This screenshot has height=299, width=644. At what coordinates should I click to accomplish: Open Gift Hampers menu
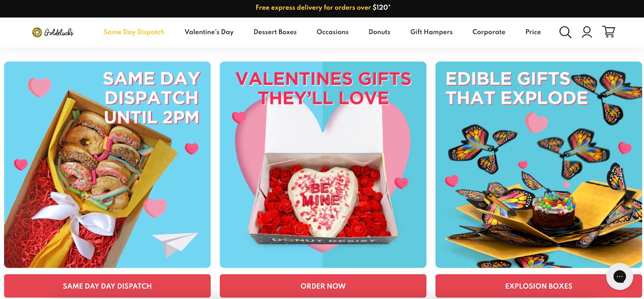point(431,32)
